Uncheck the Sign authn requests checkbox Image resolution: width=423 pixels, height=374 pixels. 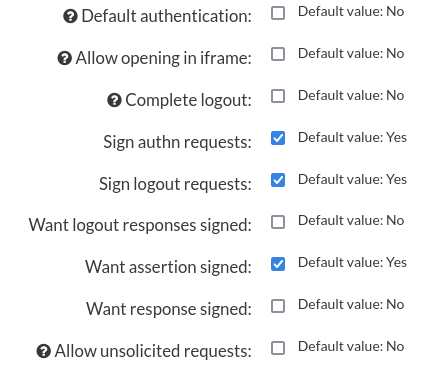[278, 138]
